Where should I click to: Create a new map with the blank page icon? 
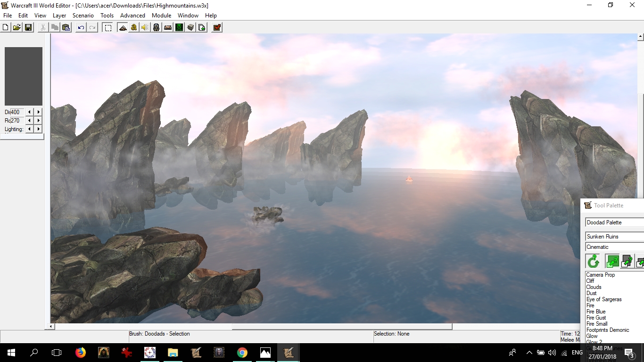click(x=6, y=27)
